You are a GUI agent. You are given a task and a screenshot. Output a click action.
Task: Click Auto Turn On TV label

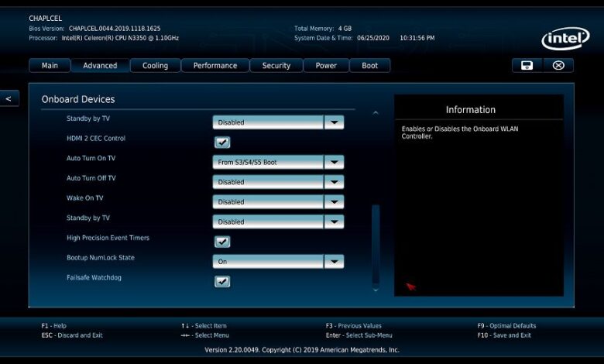[91, 158]
